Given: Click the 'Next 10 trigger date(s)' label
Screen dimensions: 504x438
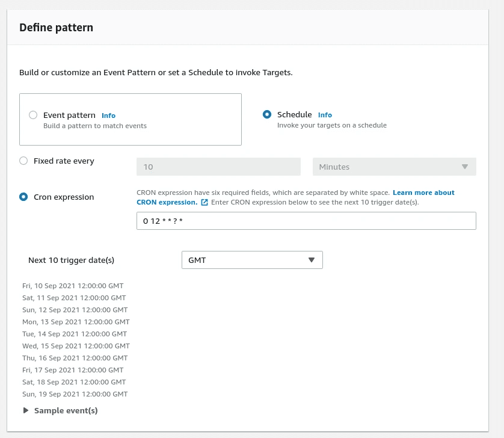Looking at the screenshot, I should pos(72,260).
